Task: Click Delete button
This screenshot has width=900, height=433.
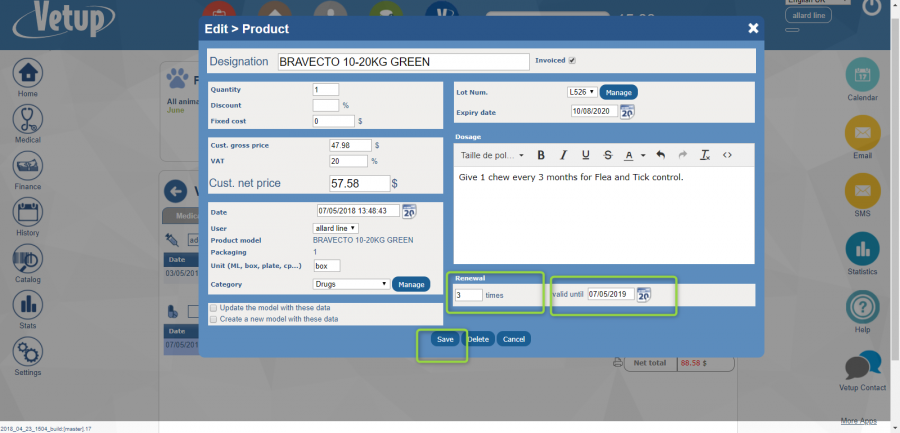Action: tap(478, 339)
